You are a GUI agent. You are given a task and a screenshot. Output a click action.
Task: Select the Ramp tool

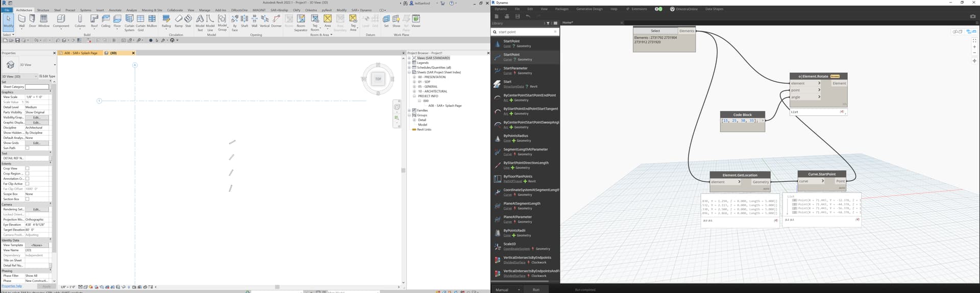pos(179,21)
